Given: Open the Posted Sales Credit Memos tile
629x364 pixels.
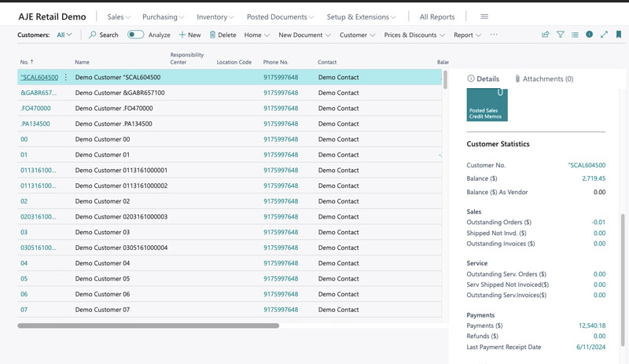Looking at the screenshot, I should (487, 105).
